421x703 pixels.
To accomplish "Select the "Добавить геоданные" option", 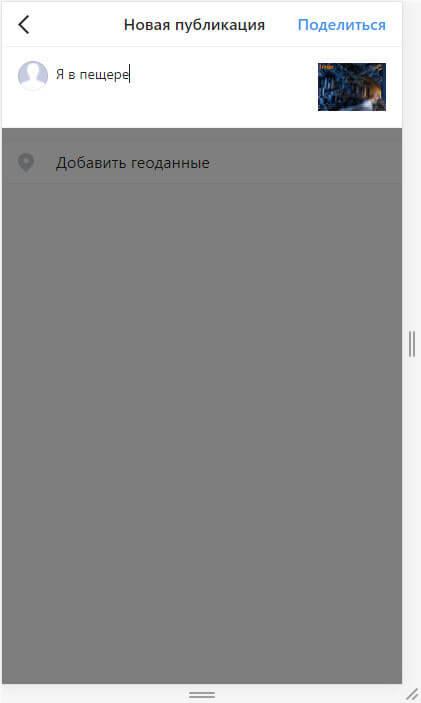I will coord(202,163).
